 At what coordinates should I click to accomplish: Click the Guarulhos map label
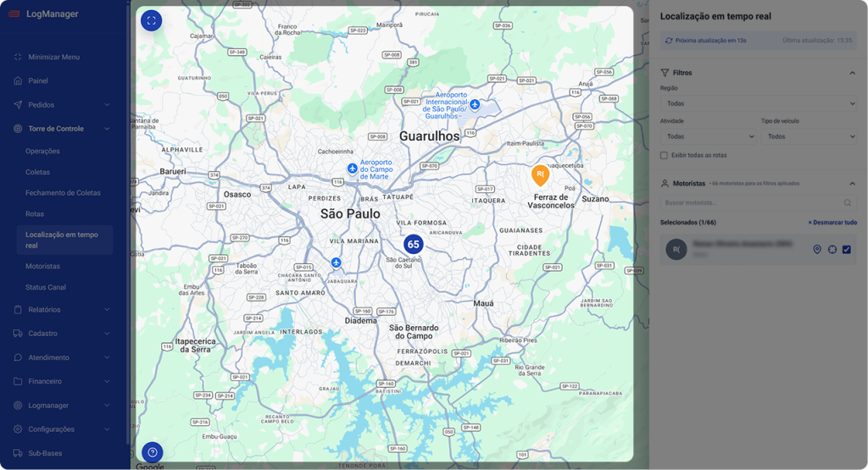(430, 136)
